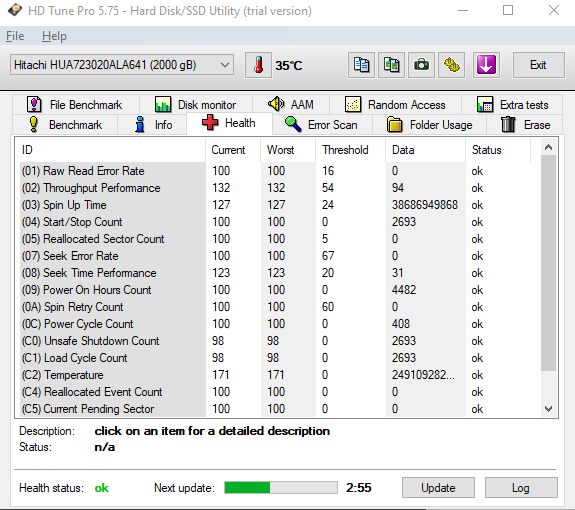Click the Folder Usage folder icon
Image resolution: width=575 pixels, height=510 pixels.
point(395,124)
